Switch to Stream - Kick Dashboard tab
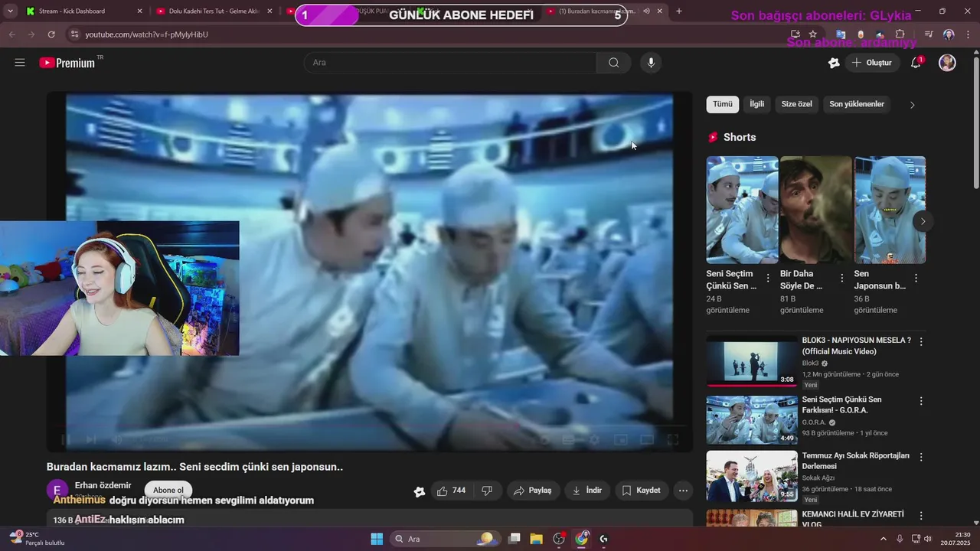 tap(83, 11)
